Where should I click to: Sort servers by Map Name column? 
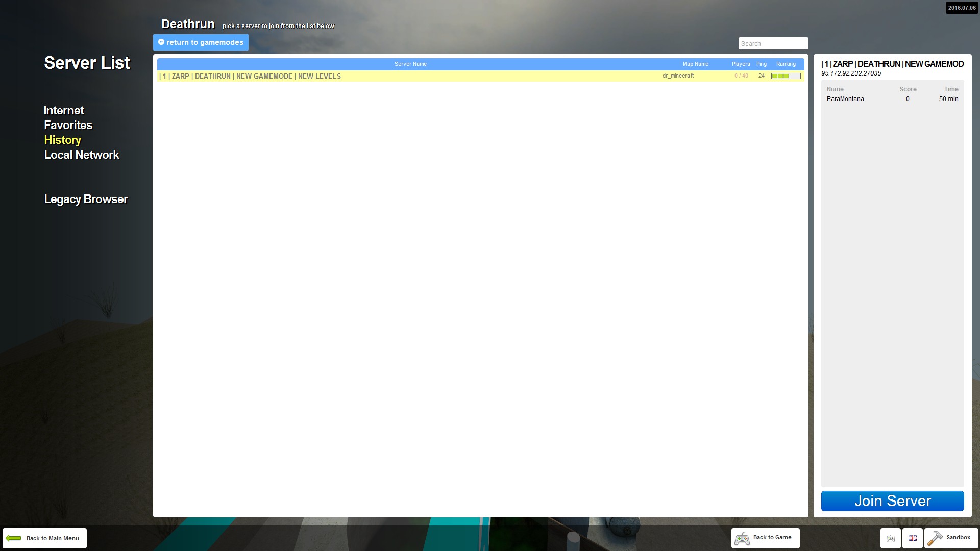tap(695, 64)
